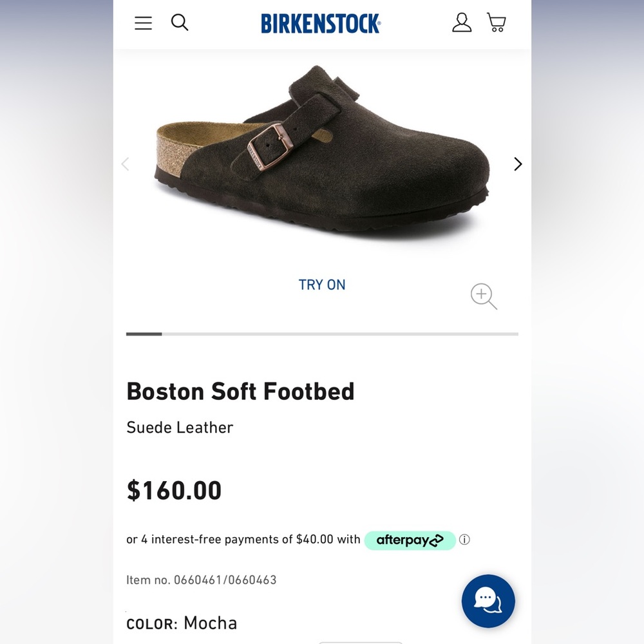644x644 pixels.
Task: Click the $160.00 price text
Action: coord(174,490)
